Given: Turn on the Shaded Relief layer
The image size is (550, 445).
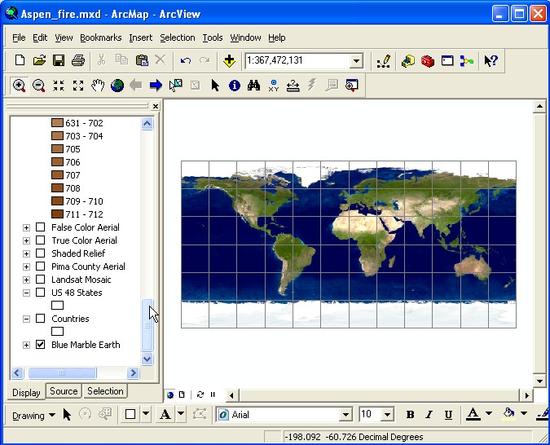Looking at the screenshot, I should coord(41,253).
